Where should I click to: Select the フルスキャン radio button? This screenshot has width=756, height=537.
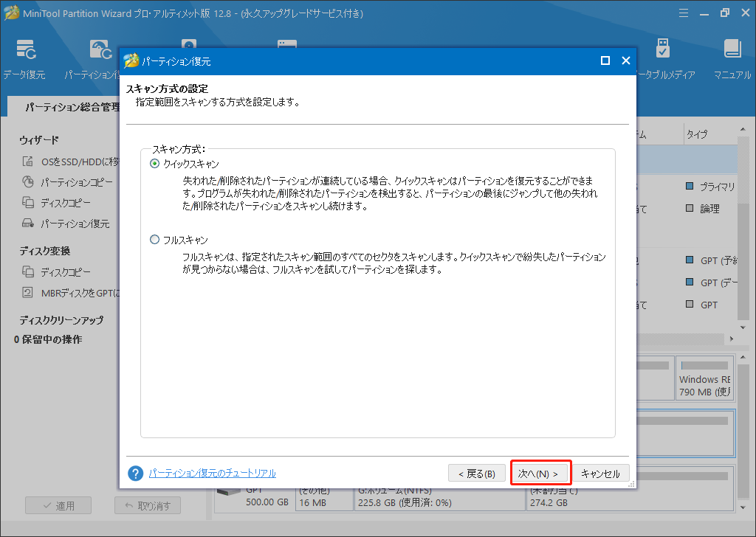(x=154, y=239)
